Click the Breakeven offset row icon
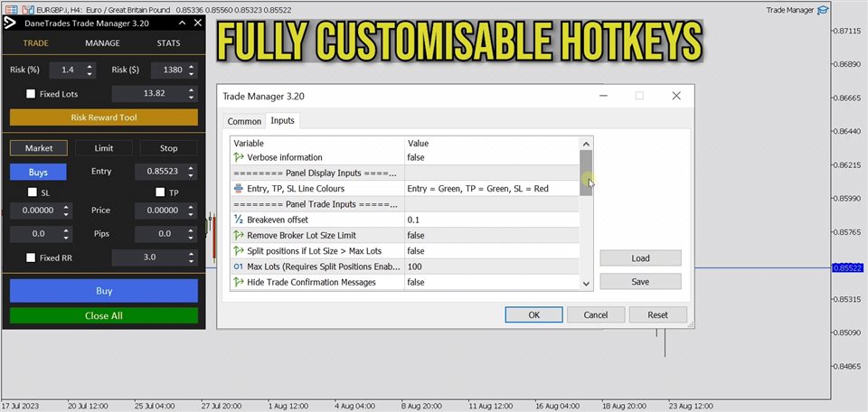The width and height of the screenshot is (868, 412). point(239,220)
